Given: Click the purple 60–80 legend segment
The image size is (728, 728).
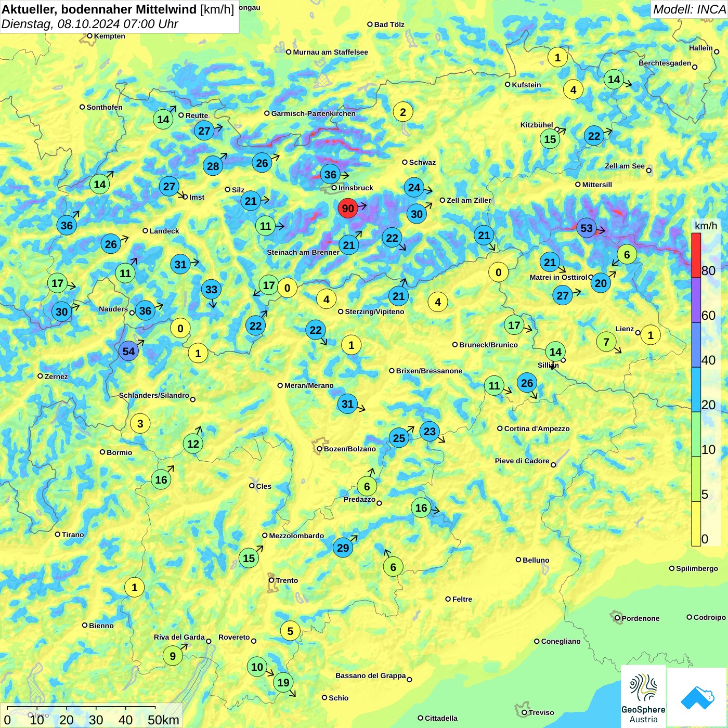Looking at the screenshot, I should coord(696,301).
